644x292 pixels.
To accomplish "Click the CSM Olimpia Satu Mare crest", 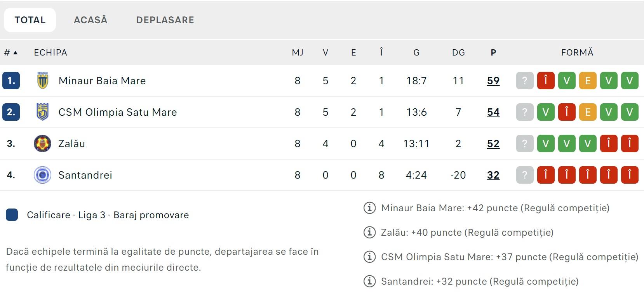I will point(43,112).
